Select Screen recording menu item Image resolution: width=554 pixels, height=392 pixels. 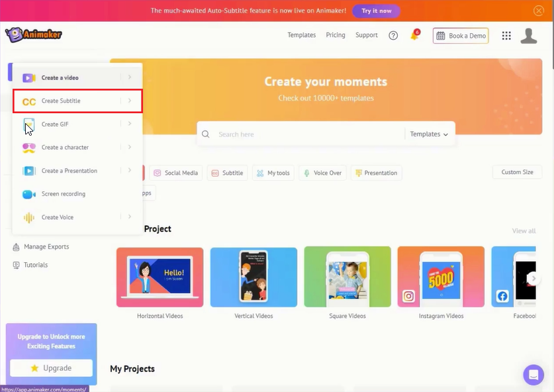(77, 194)
